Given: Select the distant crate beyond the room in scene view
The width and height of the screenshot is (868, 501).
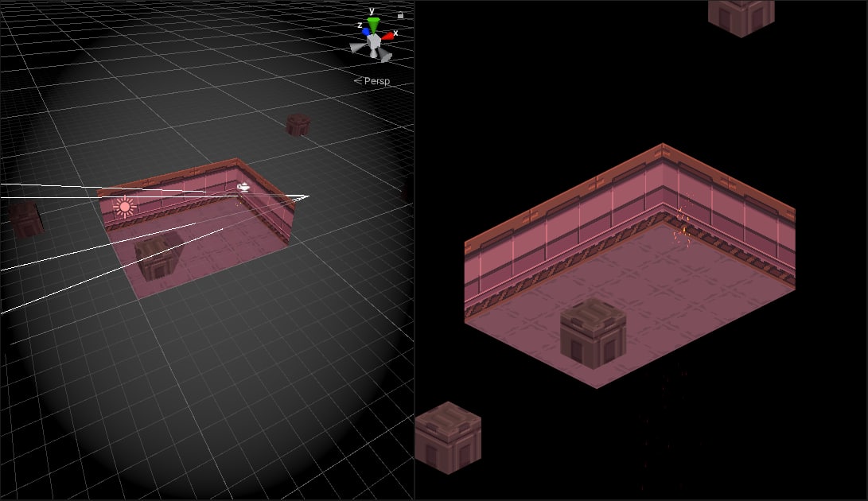Looking at the screenshot, I should (x=298, y=125).
